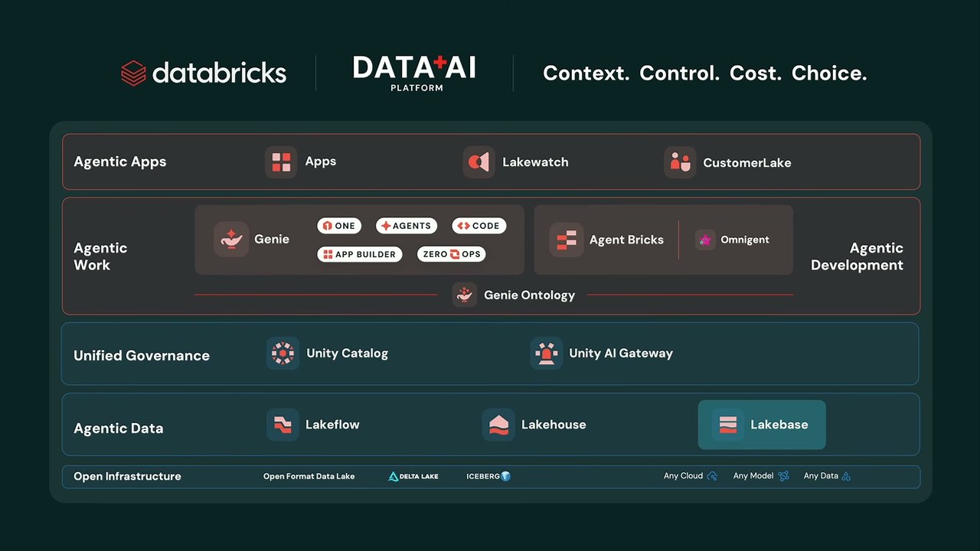Click the Agentic Data label
980x551 pixels.
[x=119, y=429]
